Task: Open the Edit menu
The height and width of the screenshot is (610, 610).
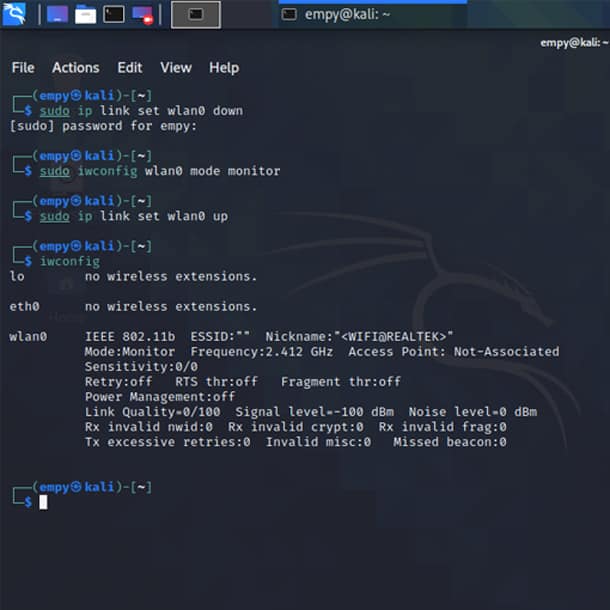Action: pyautogui.click(x=130, y=68)
